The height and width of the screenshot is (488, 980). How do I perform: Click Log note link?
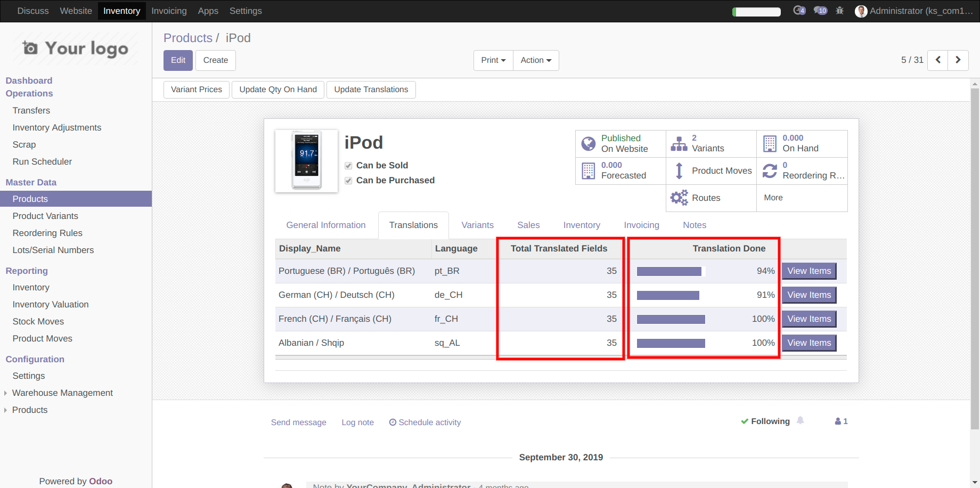coord(357,422)
